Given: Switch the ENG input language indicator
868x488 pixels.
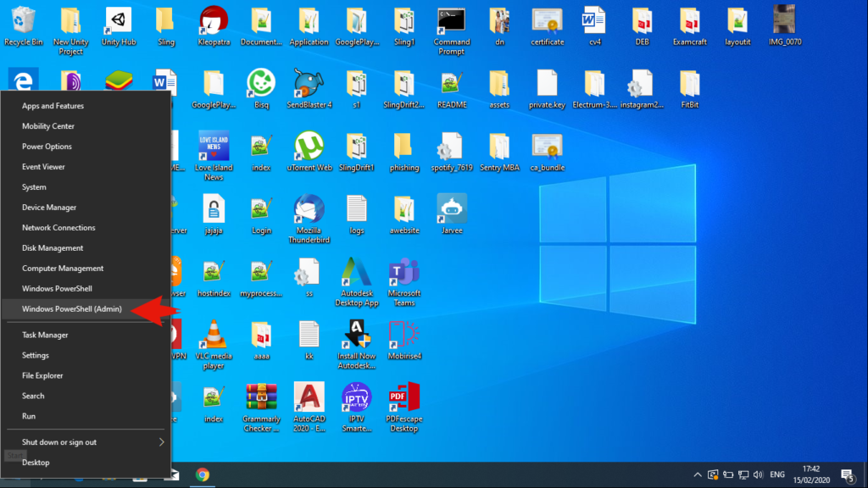Looking at the screenshot, I should [777, 474].
